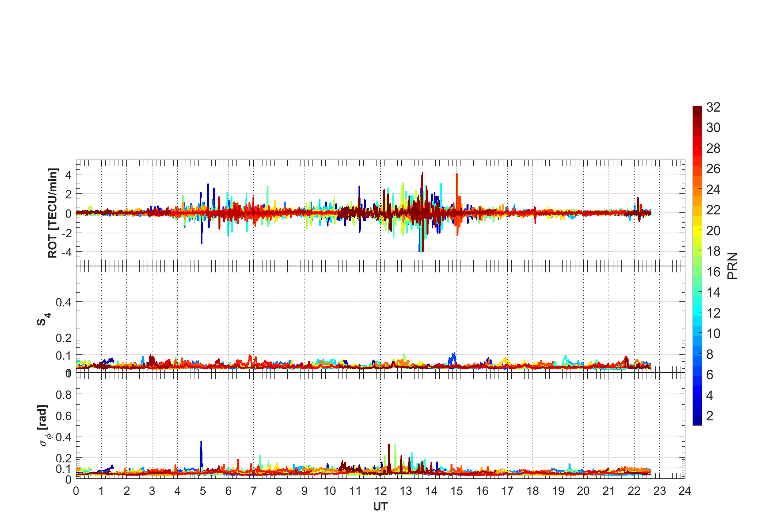Select the yellow band near PRN 20
The height and width of the screenshot is (532, 761).
click(x=697, y=230)
